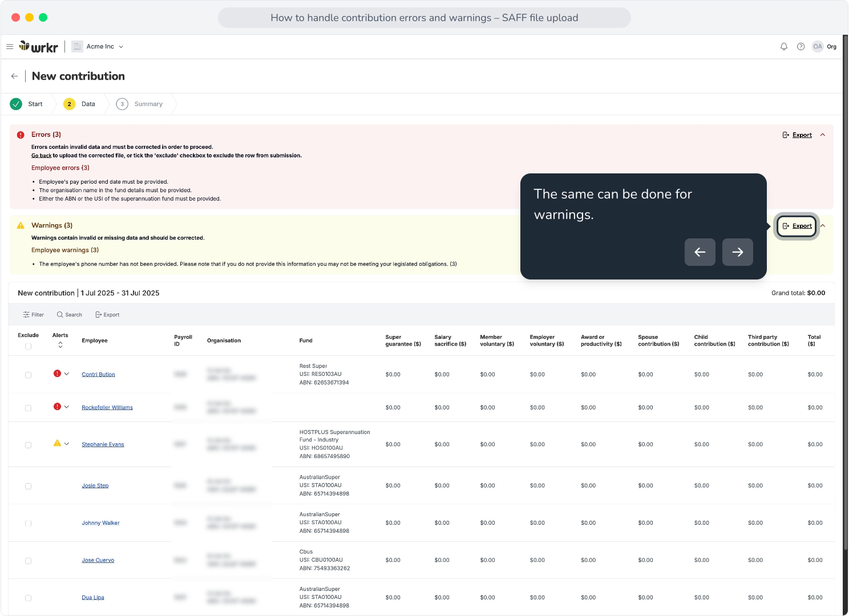Open the hamburger navigation menu
Image resolution: width=849 pixels, height=616 pixels.
click(10, 47)
